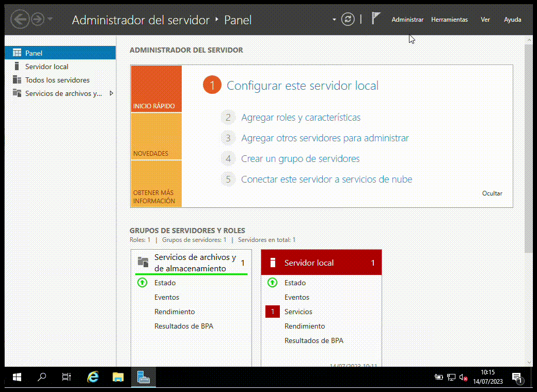Click the muted volume tray icon
The width and height of the screenshot is (537, 392).
[x=463, y=377]
